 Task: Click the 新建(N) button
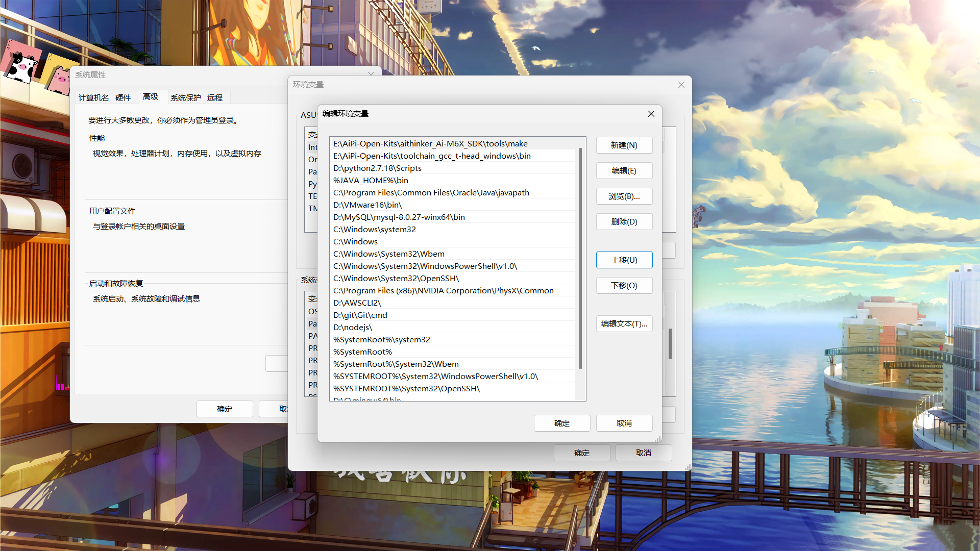pos(624,145)
